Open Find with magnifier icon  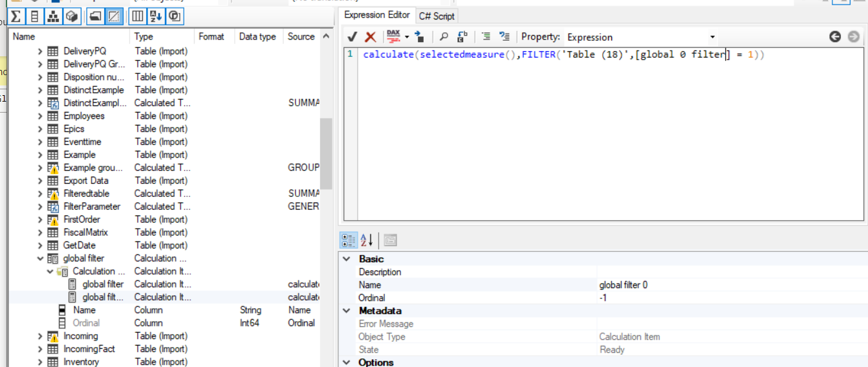(x=444, y=37)
